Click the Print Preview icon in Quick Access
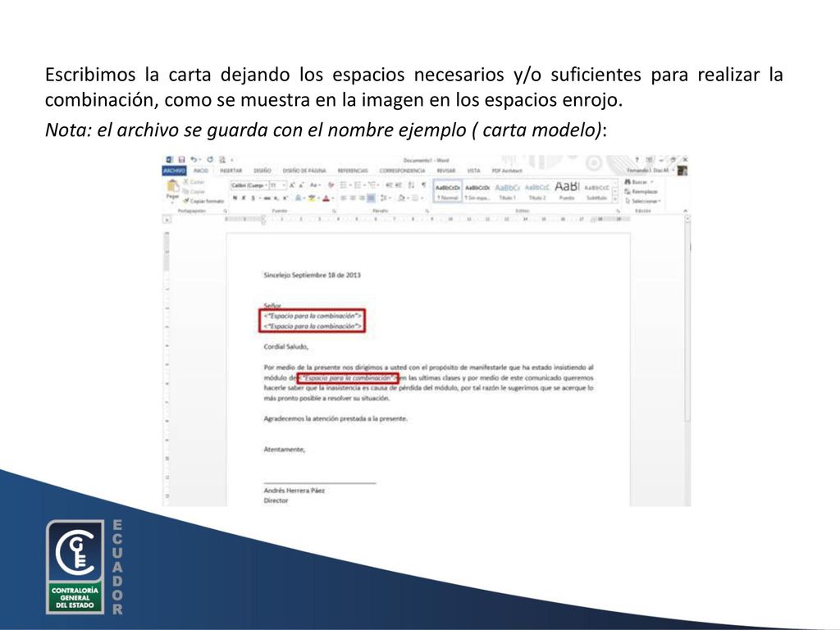The height and width of the screenshot is (630, 840). click(x=221, y=160)
